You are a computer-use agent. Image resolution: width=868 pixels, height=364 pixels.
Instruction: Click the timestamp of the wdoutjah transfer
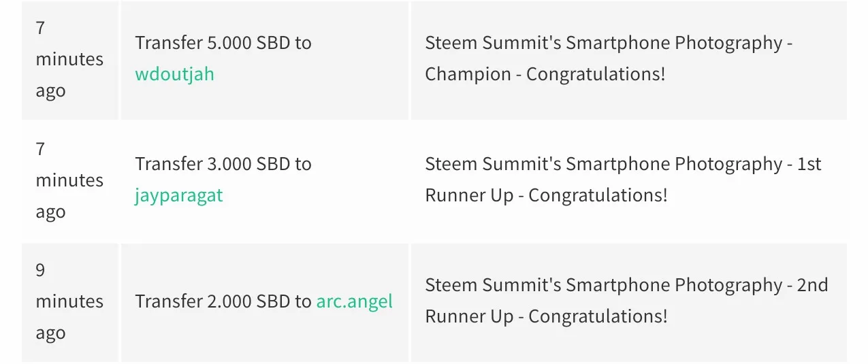pyautogui.click(x=69, y=59)
